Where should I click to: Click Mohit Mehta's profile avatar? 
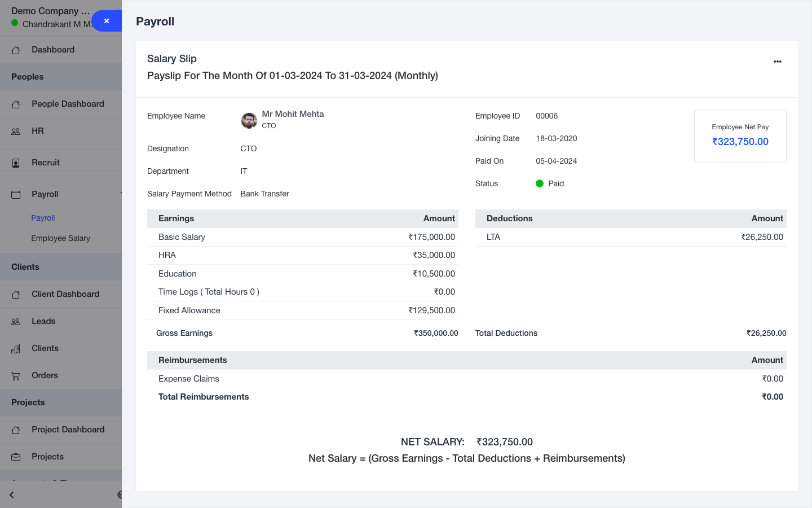(x=249, y=120)
